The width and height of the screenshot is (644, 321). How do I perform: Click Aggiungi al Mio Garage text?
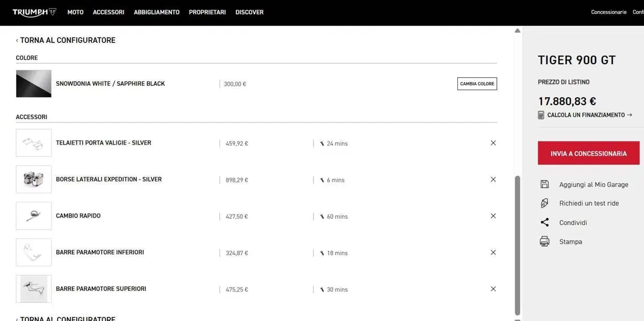tap(594, 184)
